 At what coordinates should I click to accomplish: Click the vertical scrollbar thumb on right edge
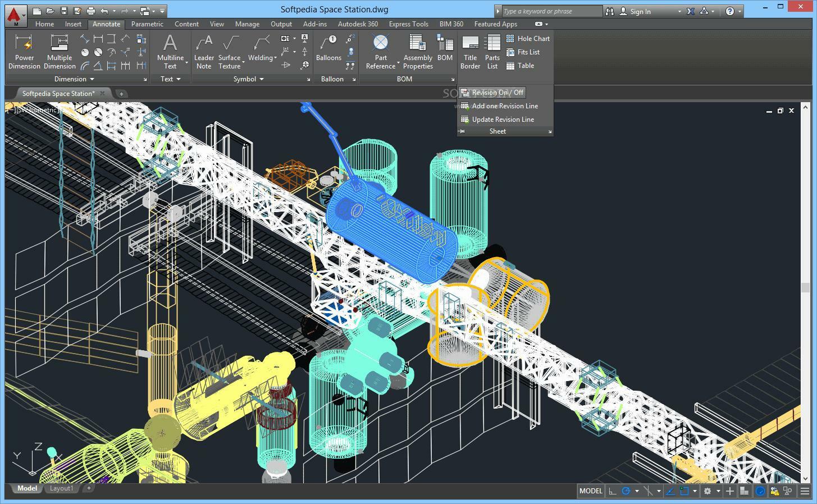(x=806, y=287)
